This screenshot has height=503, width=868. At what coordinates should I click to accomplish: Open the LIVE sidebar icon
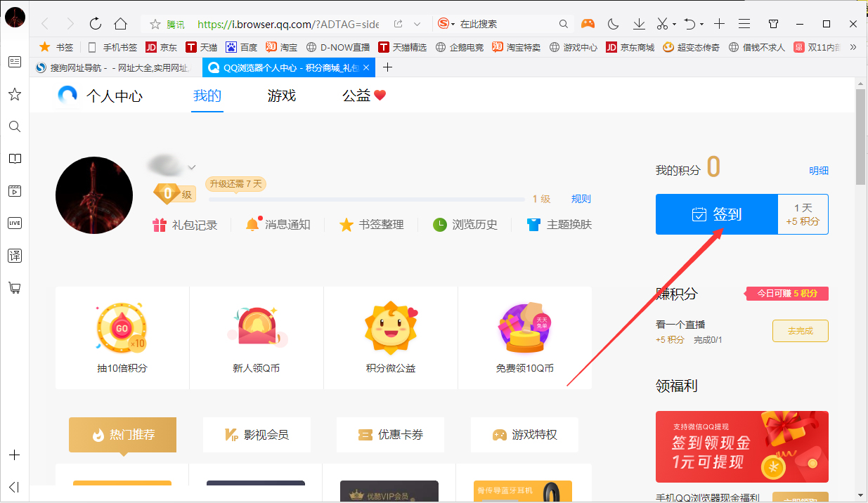coord(14,223)
